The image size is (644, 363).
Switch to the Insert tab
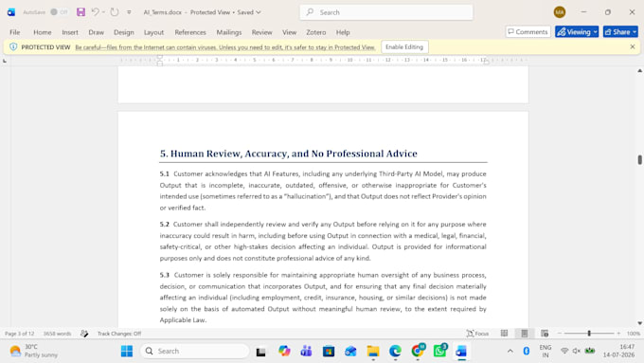pos(70,32)
